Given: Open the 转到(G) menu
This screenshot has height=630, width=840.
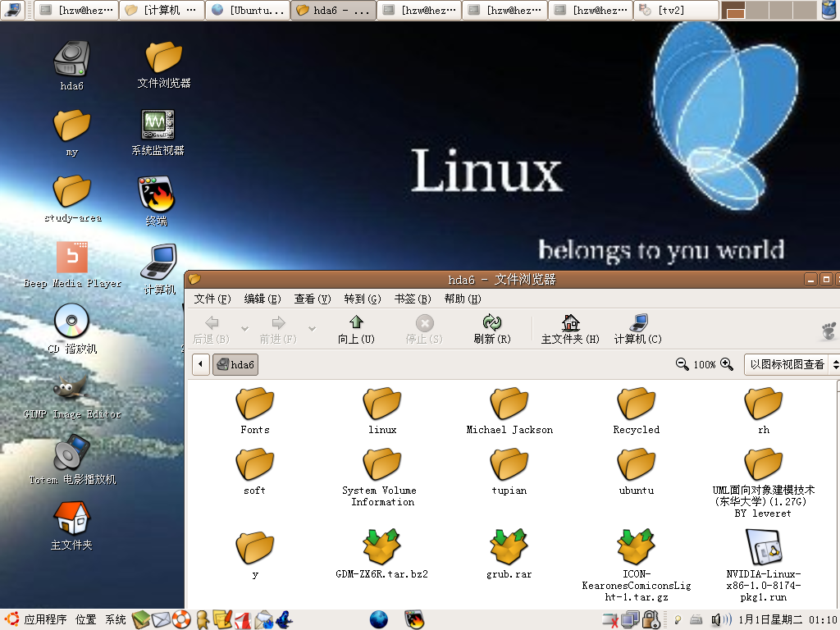Looking at the screenshot, I should point(363,299).
